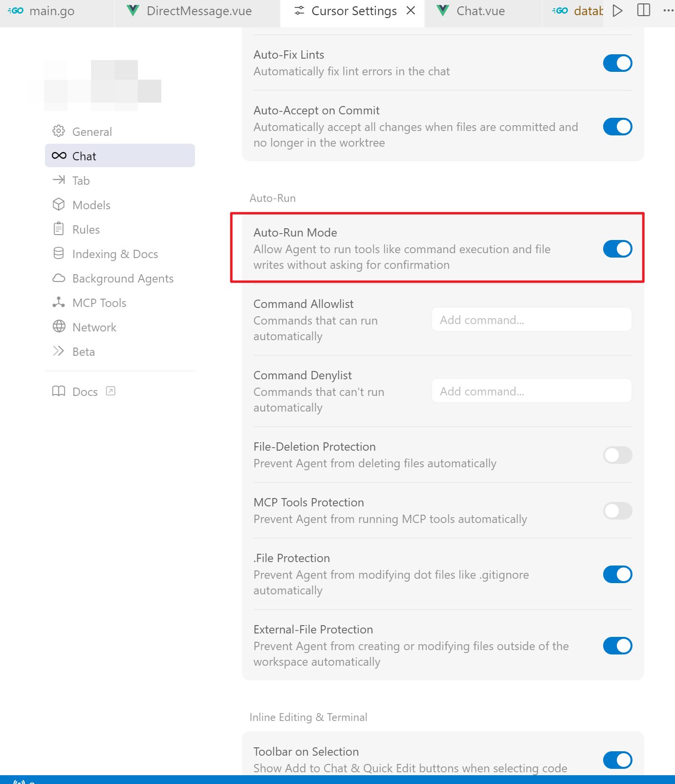This screenshot has width=675, height=784.
Task: Click the Auto-Run section heading
Action: (273, 198)
